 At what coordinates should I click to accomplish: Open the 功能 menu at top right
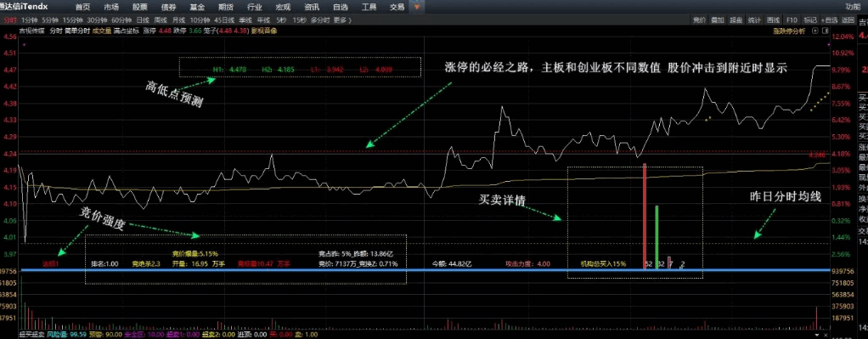tap(853, 7)
